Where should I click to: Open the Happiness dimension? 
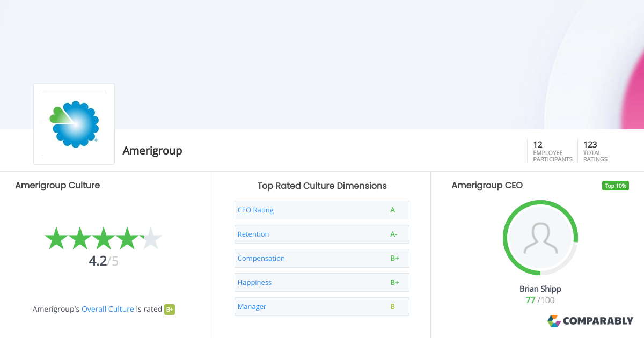click(322, 282)
